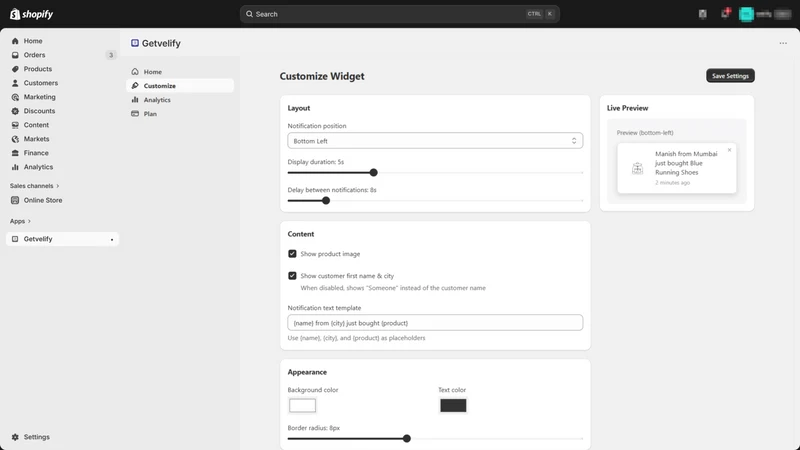The image size is (800, 450).
Task: Close the live preview notification popup
Action: [730, 150]
